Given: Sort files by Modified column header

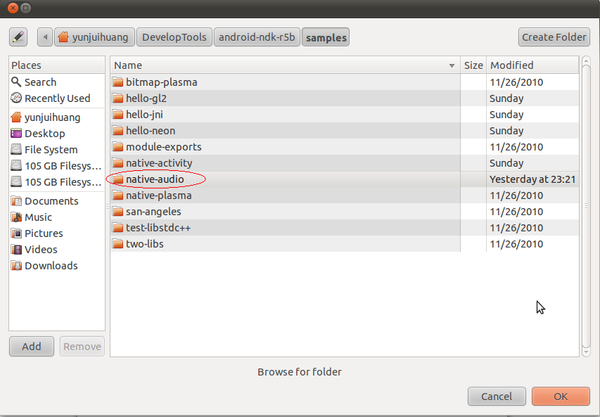Looking at the screenshot, I should coord(532,65).
